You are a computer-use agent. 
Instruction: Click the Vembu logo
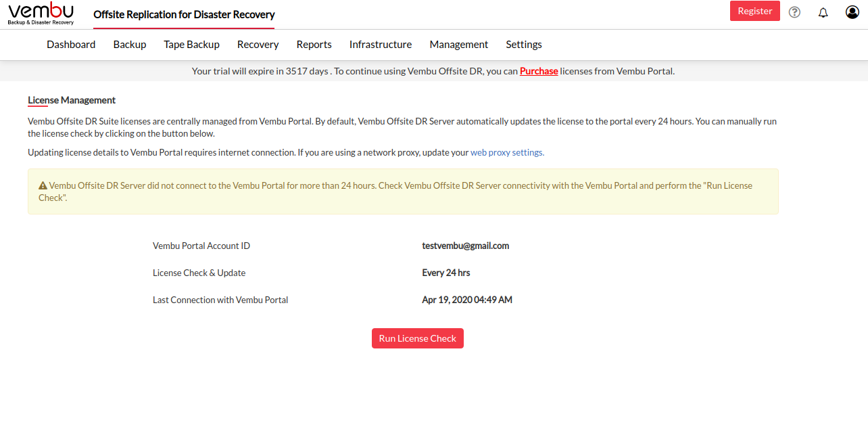point(41,14)
